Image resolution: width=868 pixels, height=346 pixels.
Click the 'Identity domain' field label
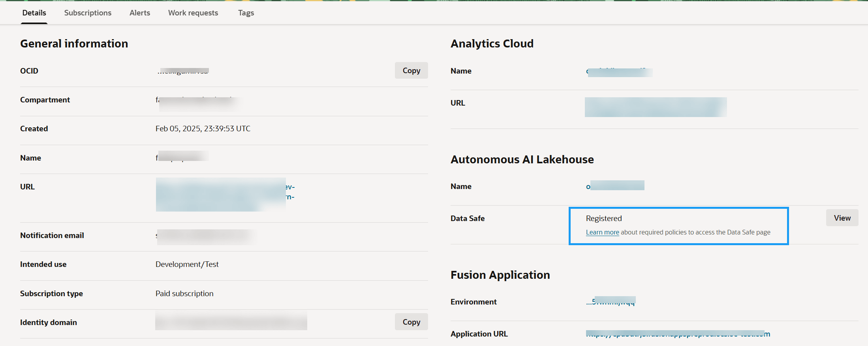tap(49, 322)
